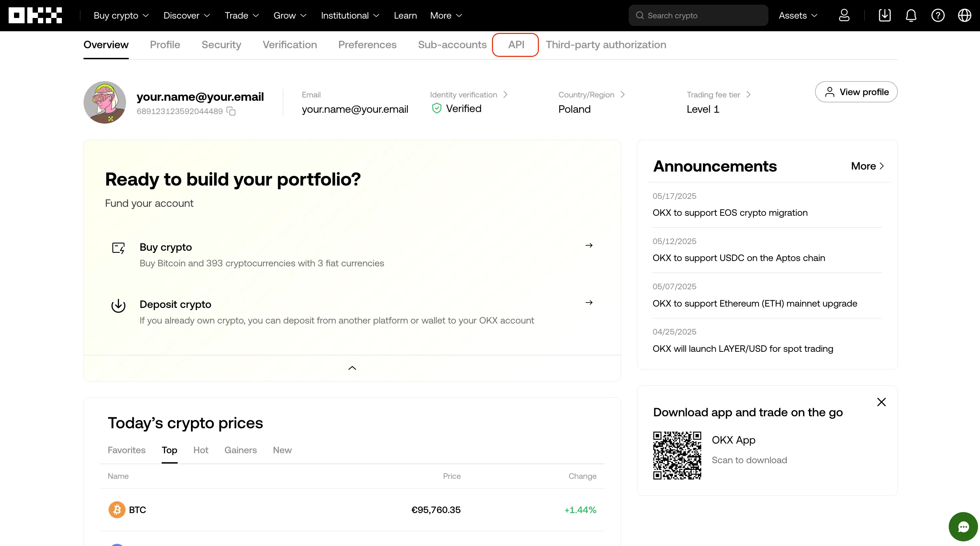980x546 pixels.
Task: Click the Buy crypto heading in portfolio card
Action: pos(165,247)
